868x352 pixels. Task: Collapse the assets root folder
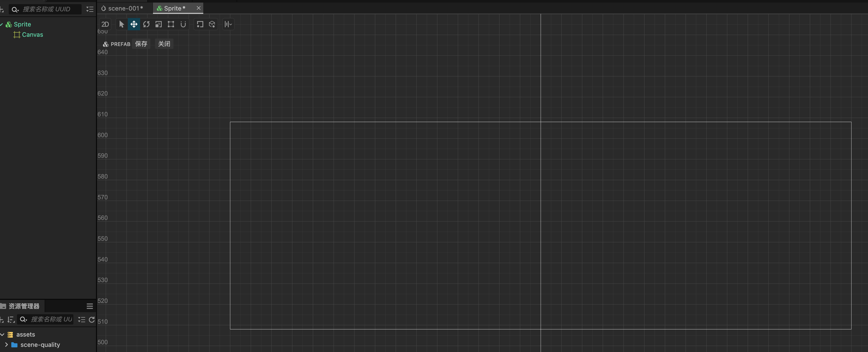2,335
